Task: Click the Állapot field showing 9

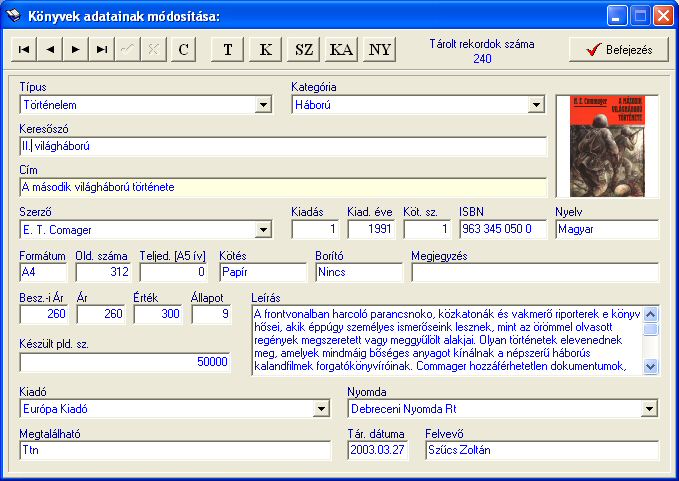Action: point(211,314)
